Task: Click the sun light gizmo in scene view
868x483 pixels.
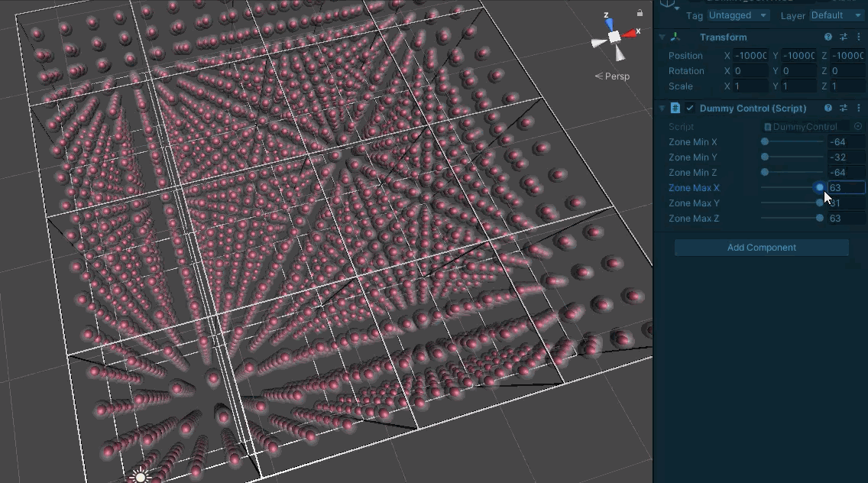Action: 140,476
